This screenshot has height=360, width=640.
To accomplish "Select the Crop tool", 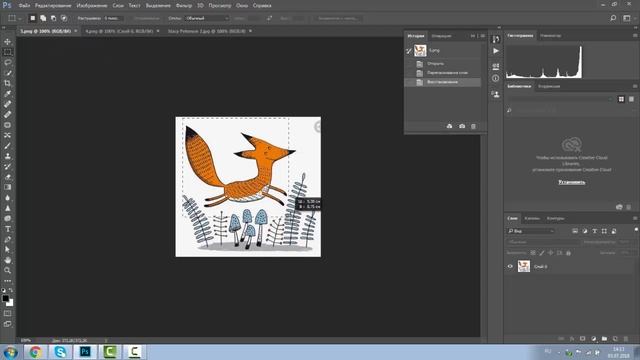I will point(7,83).
